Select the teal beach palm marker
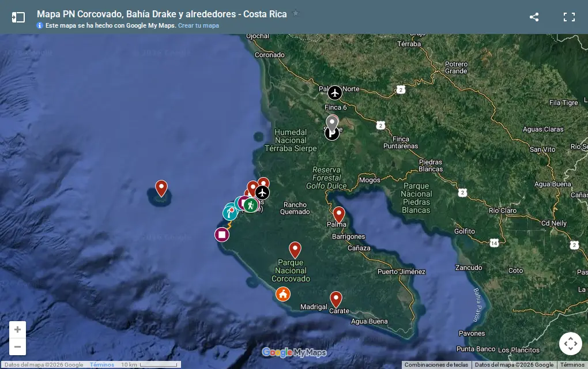The height and width of the screenshot is (369, 588). point(229,213)
